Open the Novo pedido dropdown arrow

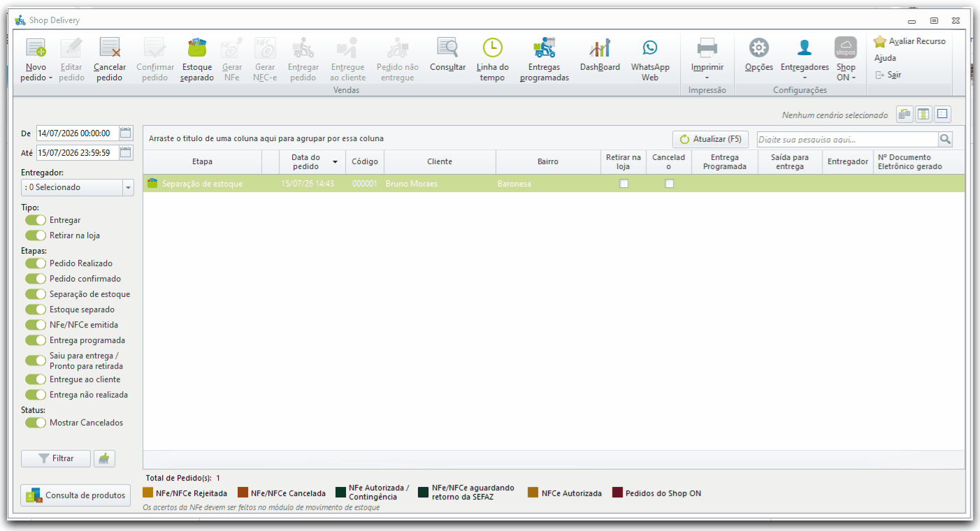51,78
